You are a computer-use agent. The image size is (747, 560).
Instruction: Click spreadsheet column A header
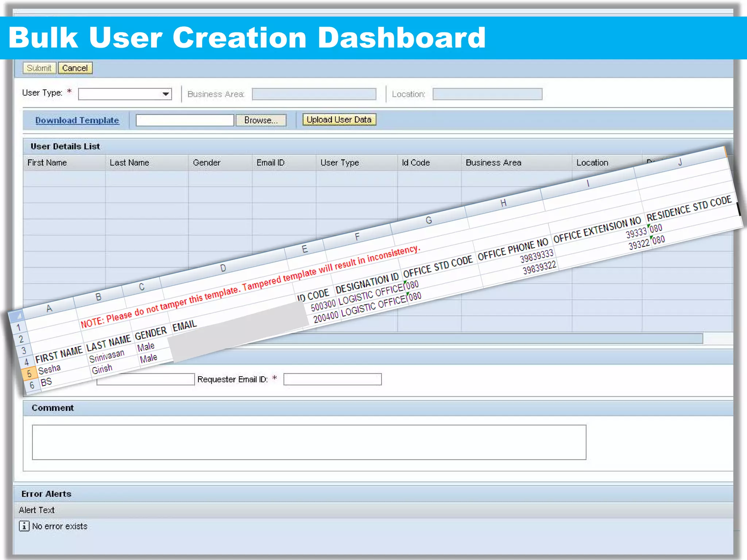49,308
